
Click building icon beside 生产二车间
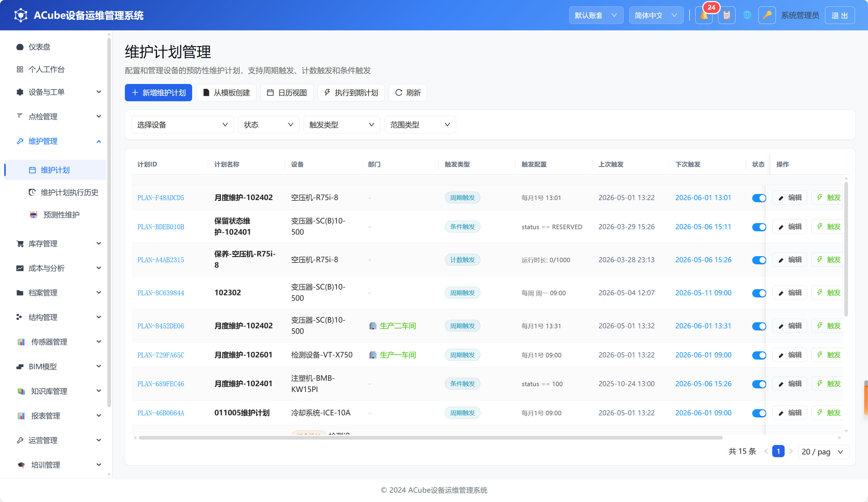click(x=373, y=326)
